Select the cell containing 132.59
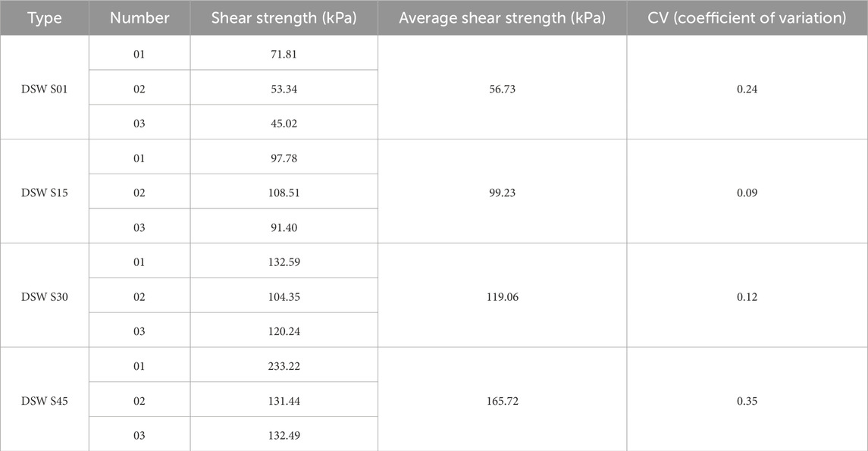The height and width of the screenshot is (451, 868). coord(284,262)
